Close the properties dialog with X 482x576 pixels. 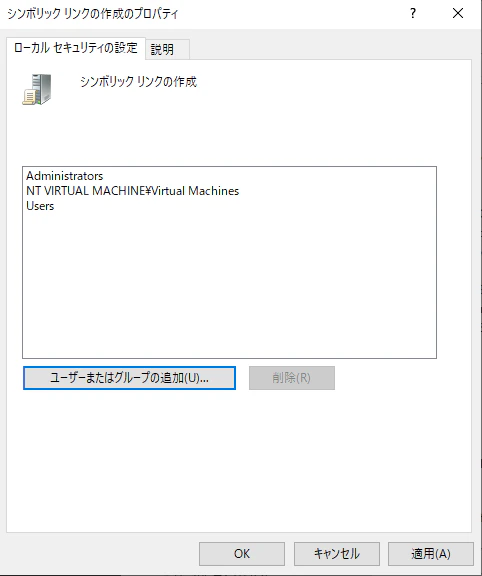(458, 14)
